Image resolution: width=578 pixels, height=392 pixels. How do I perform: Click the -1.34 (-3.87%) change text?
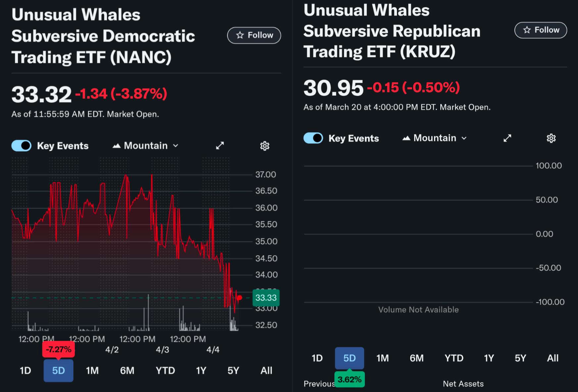pos(121,94)
